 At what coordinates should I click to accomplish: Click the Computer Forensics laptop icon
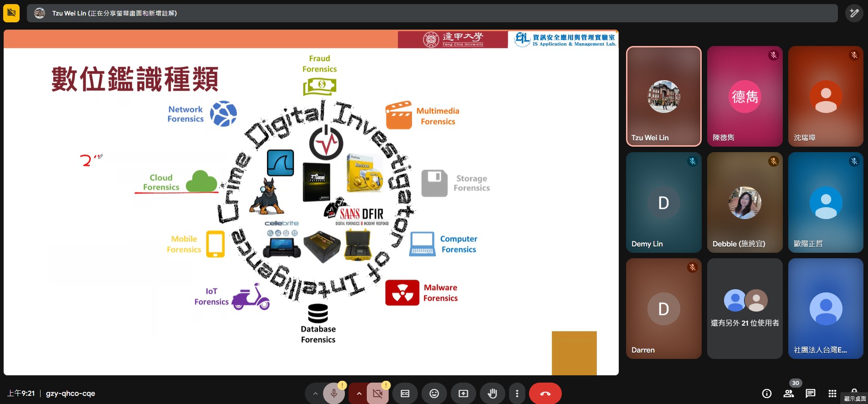[x=422, y=244]
